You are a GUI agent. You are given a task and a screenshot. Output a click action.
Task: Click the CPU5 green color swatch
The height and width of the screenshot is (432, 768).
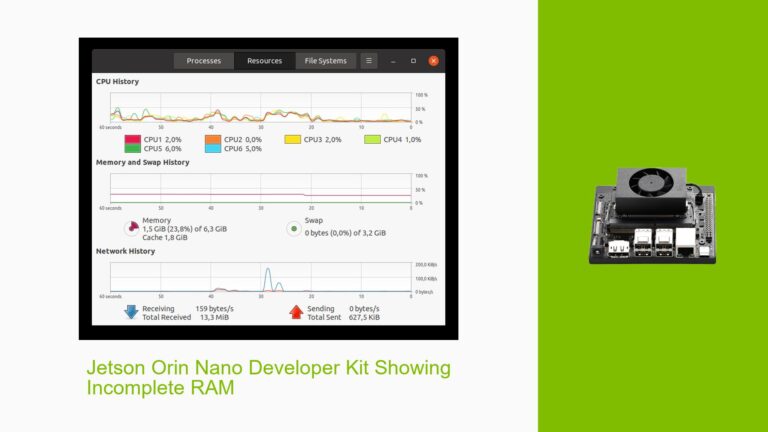pos(133,148)
